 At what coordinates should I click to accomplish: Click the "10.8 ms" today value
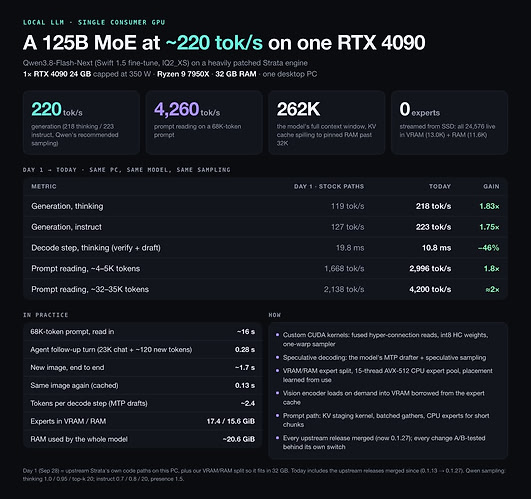pyautogui.click(x=436, y=248)
